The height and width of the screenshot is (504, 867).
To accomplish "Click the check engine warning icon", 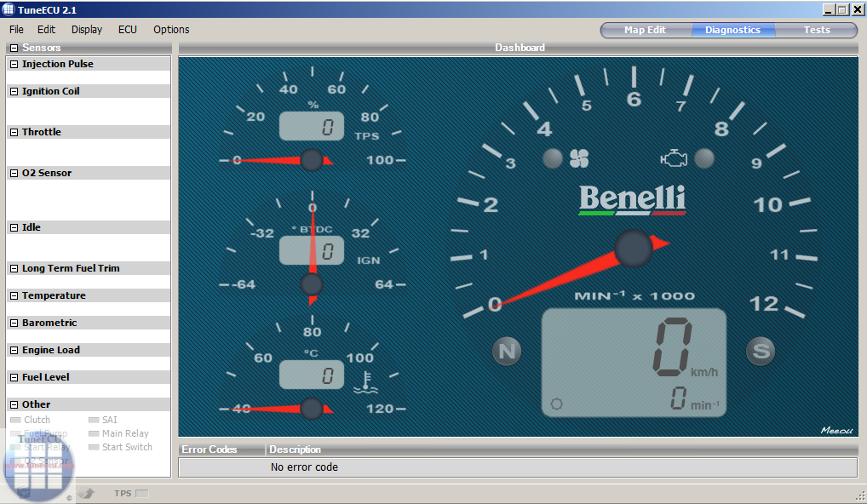I will pos(674,158).
